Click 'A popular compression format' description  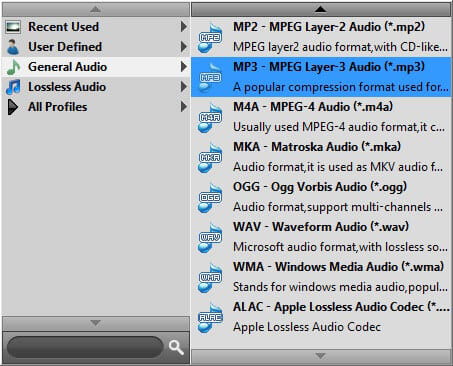tap(341, 87)
